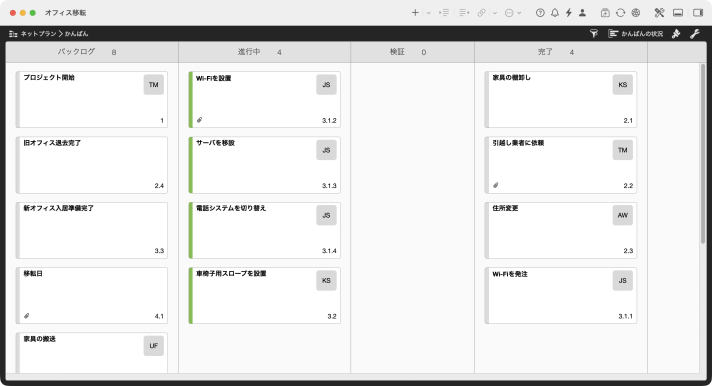Screen dimensions: 712x386
Task: Click the AW badge on 住所変更
Action: point(623,215)
